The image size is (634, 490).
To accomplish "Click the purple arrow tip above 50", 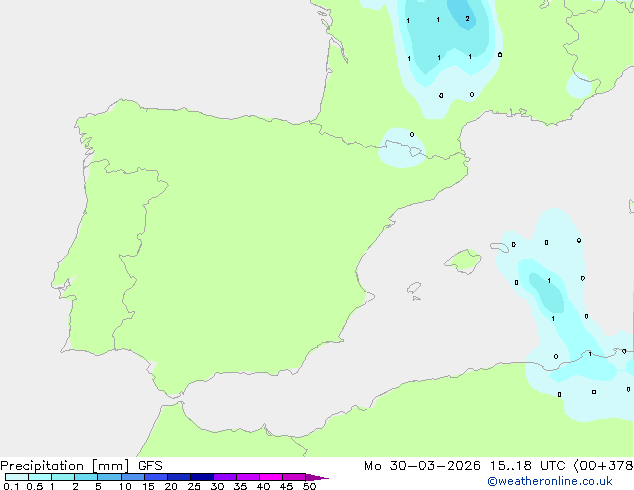I will click(x=317, y=477).
